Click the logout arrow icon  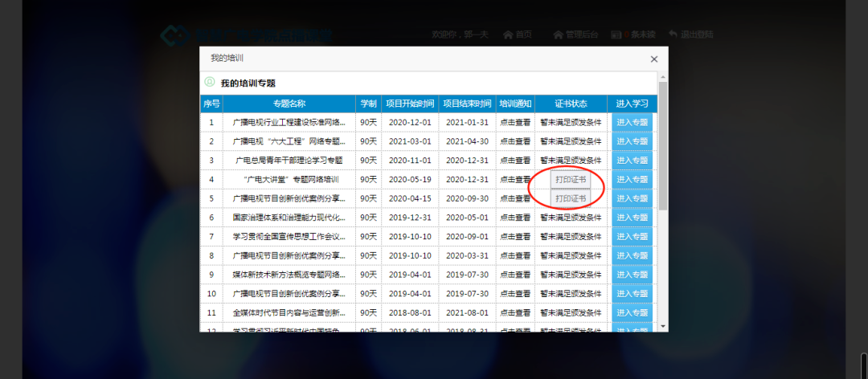pos(674,35)
